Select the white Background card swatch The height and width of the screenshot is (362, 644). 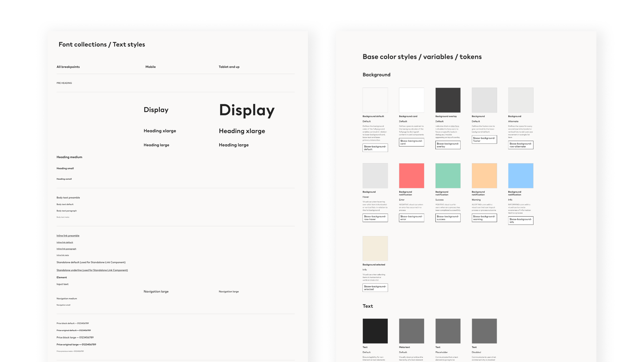pyautogui.click(x=411, y=100)
